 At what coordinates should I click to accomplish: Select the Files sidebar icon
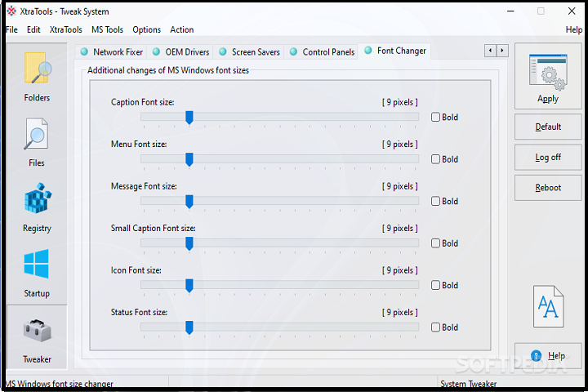(x=37, y=135)
